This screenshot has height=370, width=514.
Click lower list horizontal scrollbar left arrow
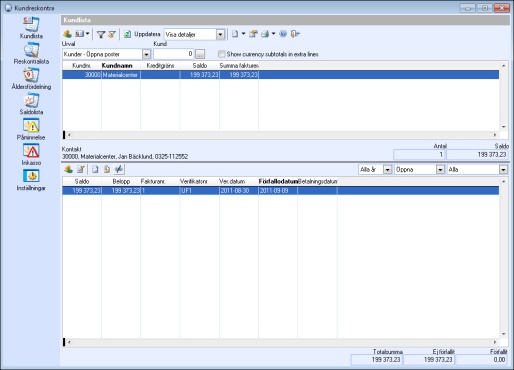coord(69,342)
